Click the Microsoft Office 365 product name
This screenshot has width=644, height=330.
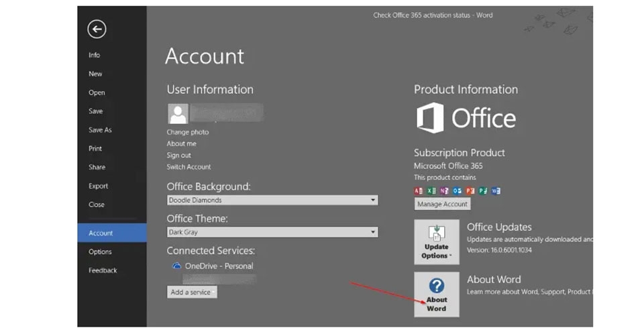tap(448, 166)
